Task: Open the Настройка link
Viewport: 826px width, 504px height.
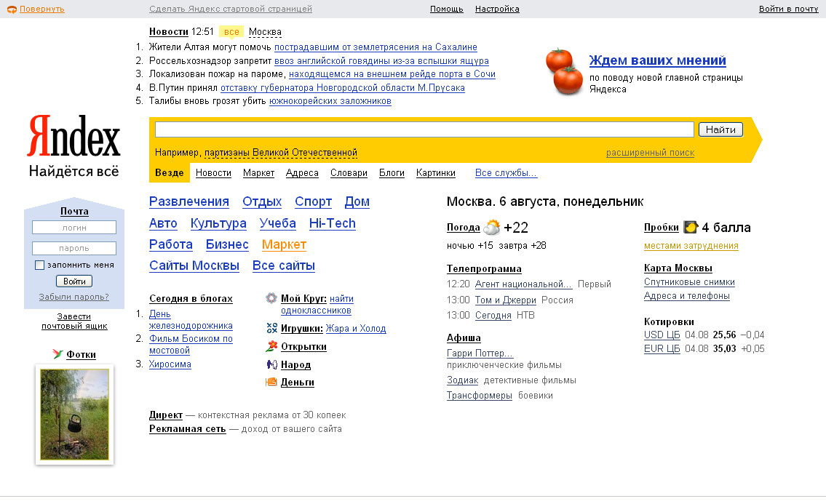Action: pyautogui.click(x=497, y=9)
